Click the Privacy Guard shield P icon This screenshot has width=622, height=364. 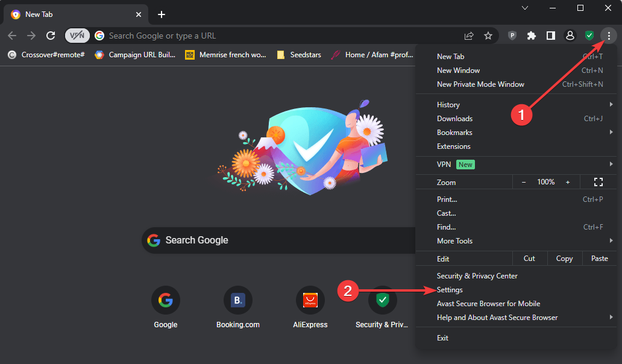[512, 36]
